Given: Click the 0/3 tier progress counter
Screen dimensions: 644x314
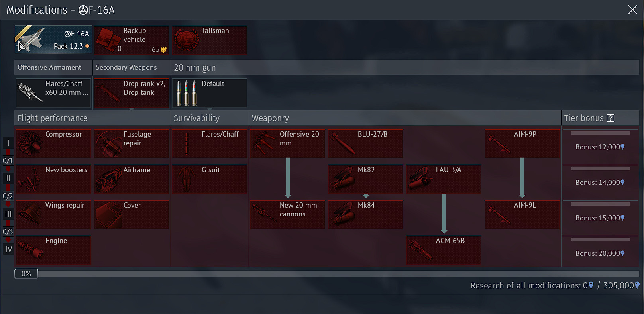Looking at the screenshot, I should (8, 232).
